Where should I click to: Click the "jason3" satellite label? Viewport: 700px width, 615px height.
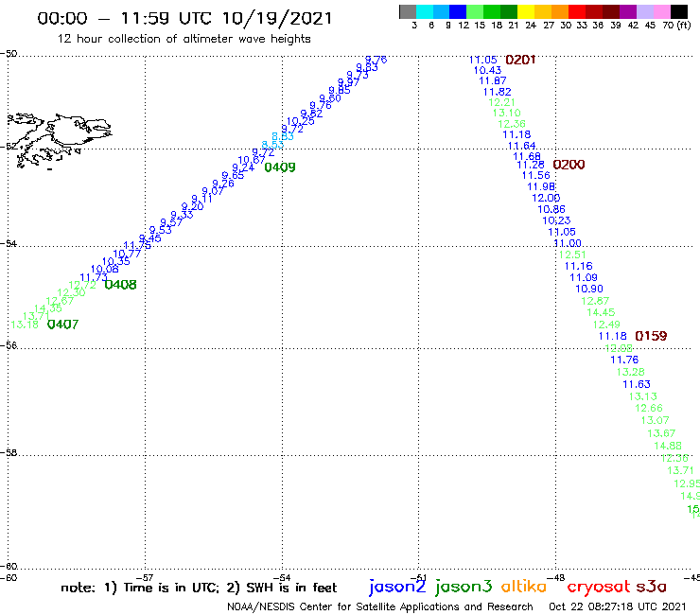click(x=464, y=587)
